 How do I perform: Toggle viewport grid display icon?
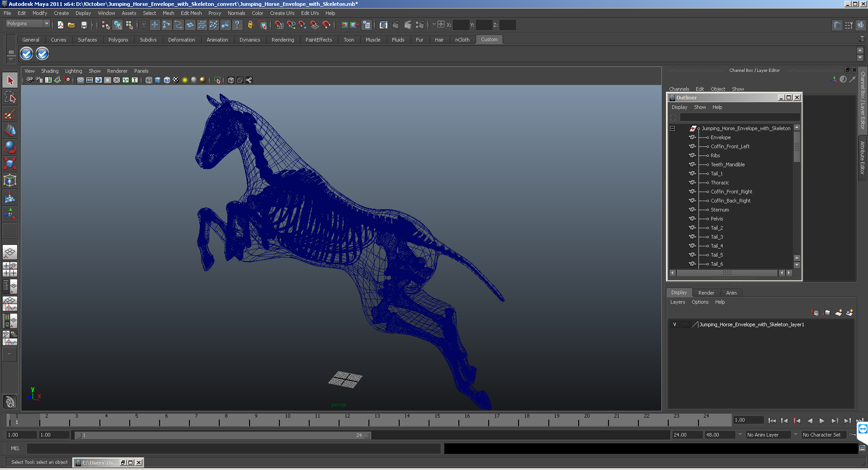point(80,80)
